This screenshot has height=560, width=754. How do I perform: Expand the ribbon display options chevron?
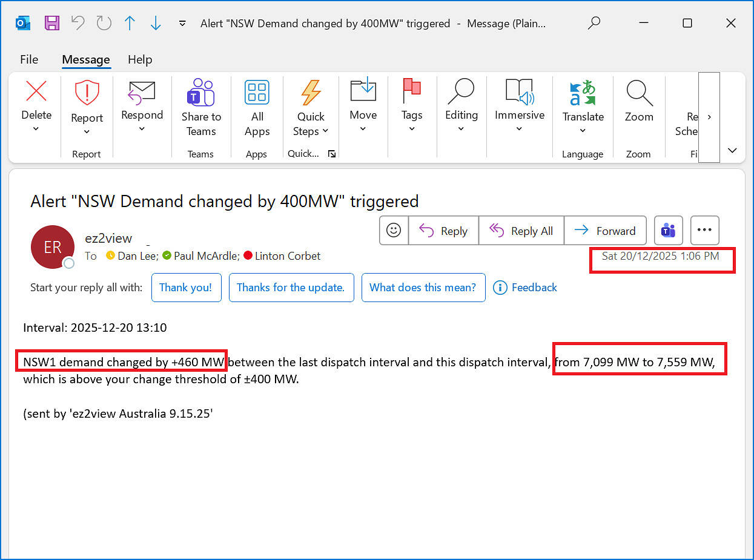[732, 150]
